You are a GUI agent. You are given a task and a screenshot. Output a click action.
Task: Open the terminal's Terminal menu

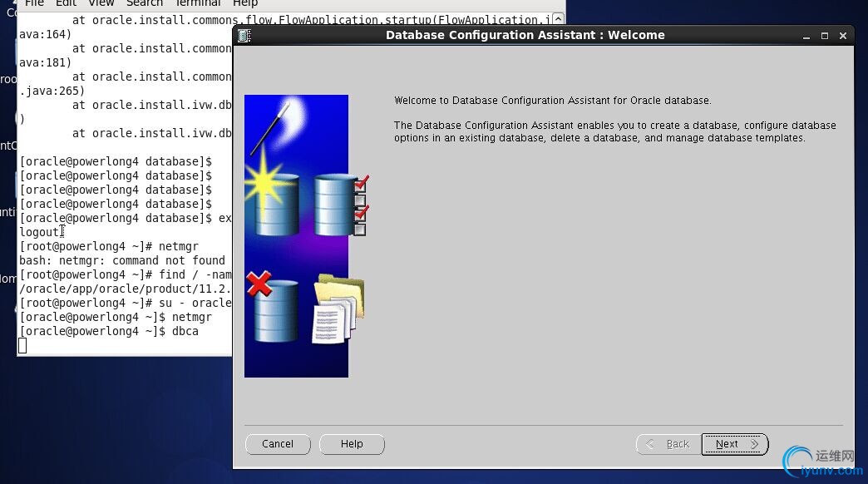(198, 3)
